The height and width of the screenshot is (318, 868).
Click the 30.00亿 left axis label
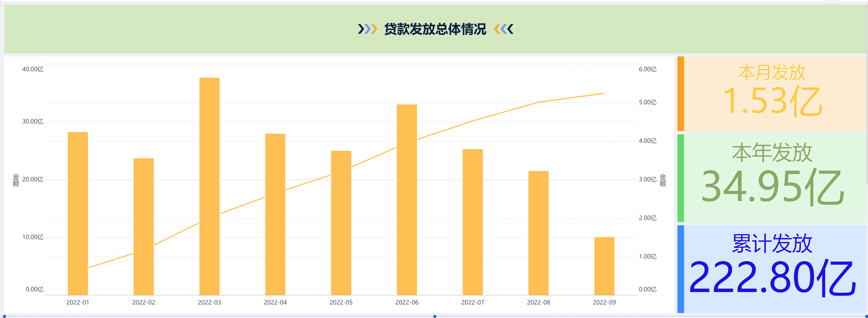(33, 122)
